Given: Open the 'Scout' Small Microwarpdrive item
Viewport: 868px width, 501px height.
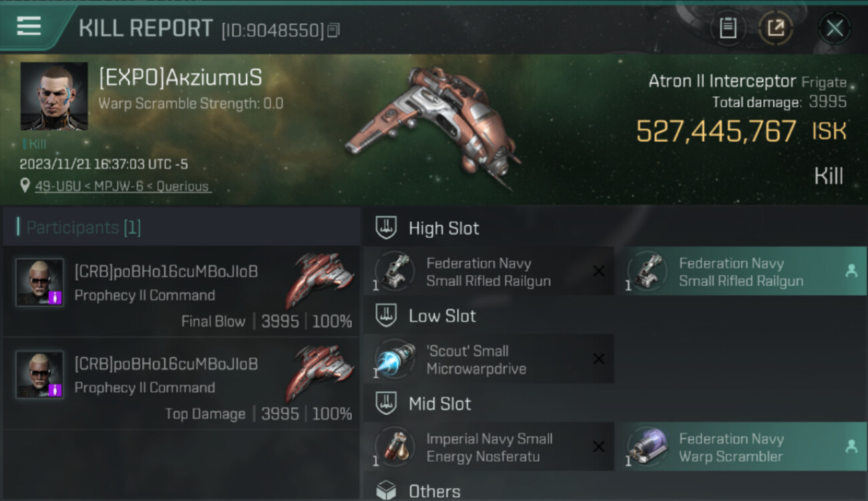Looking at the screenshot, I should (489, 359).
